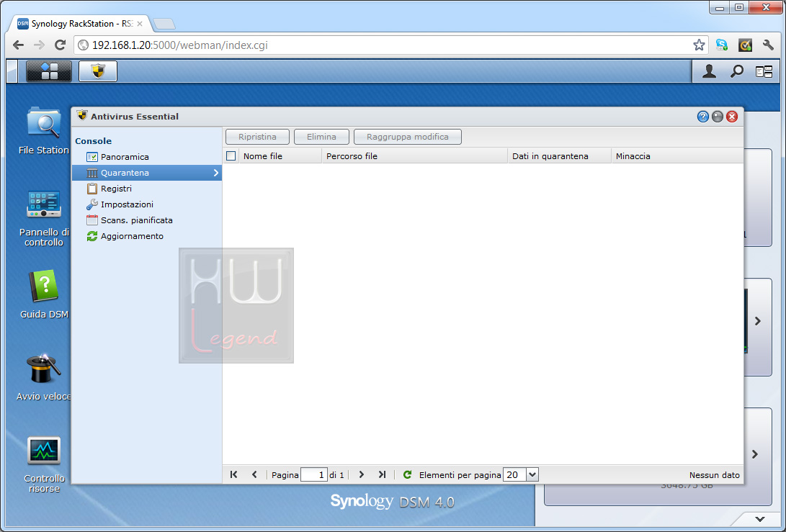Screen dimensions: 786x532
Task: Open Aggiornamento in the Console menu
Action: pos(147,236)
